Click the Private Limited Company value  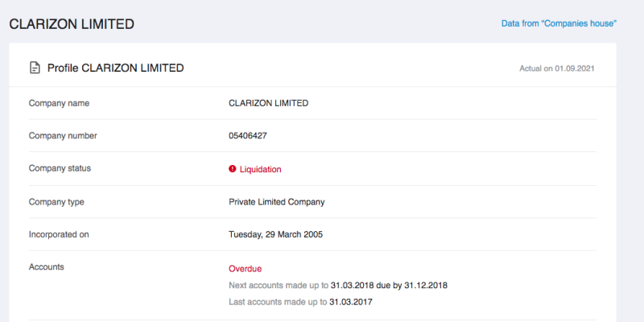[276, 202]
